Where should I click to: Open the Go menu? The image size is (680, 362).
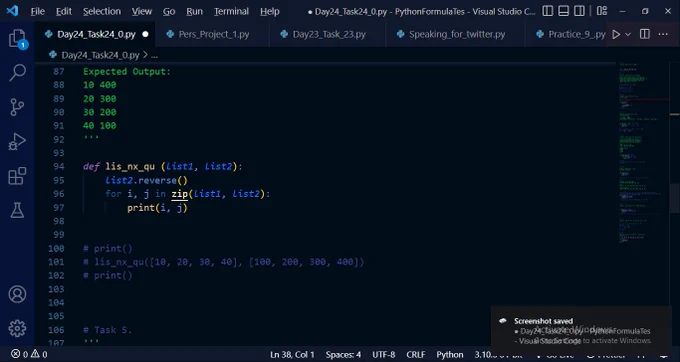tap(169, 12)
